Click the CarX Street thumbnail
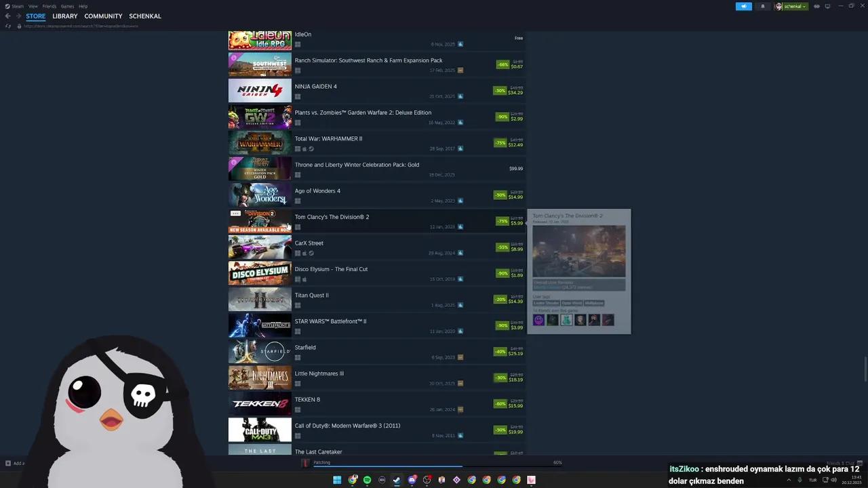 tap(260, 247)
